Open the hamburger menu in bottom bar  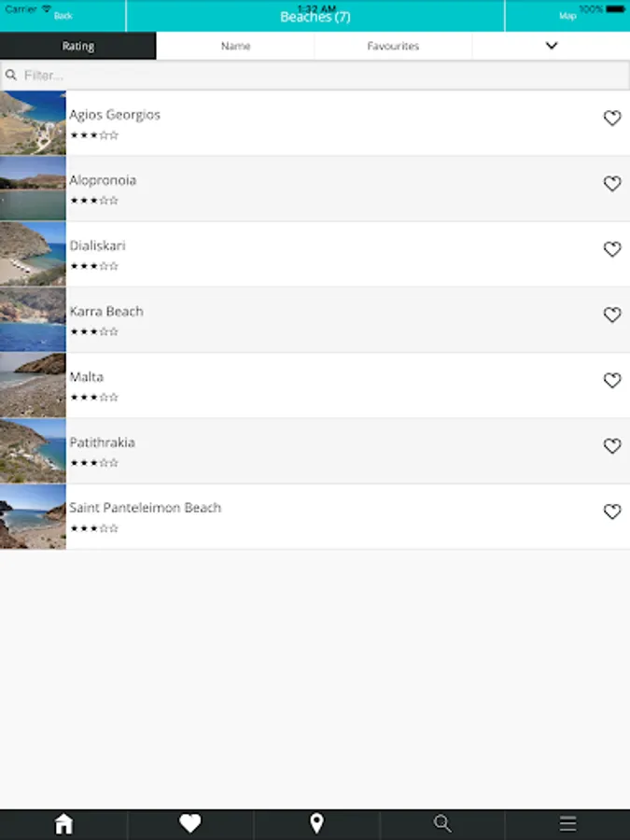(567, 823)
